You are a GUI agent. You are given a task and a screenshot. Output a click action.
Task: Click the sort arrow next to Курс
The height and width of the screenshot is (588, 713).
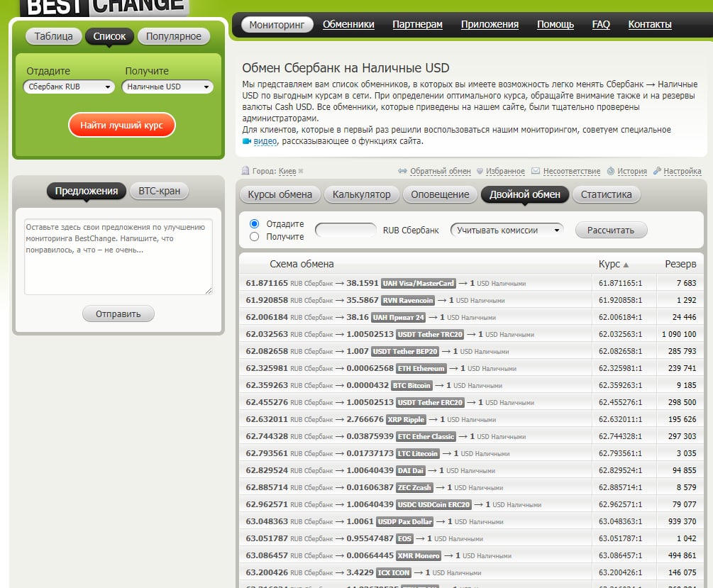(626, 265)
